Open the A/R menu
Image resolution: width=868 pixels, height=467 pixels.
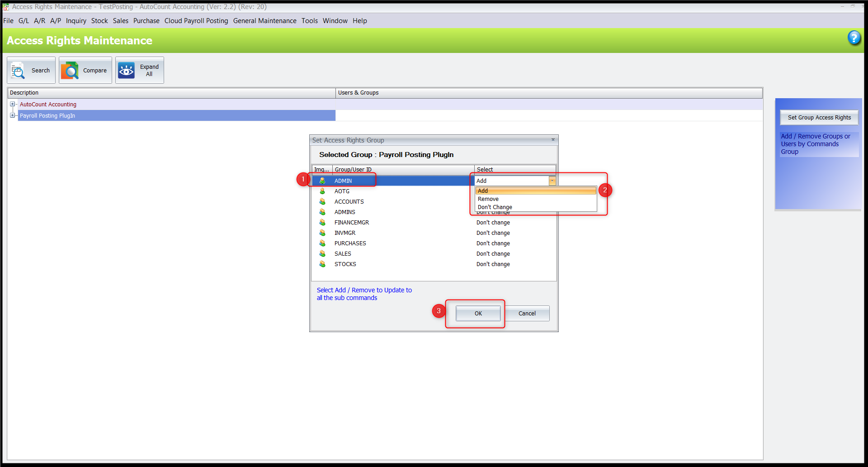tap(39, 21)
